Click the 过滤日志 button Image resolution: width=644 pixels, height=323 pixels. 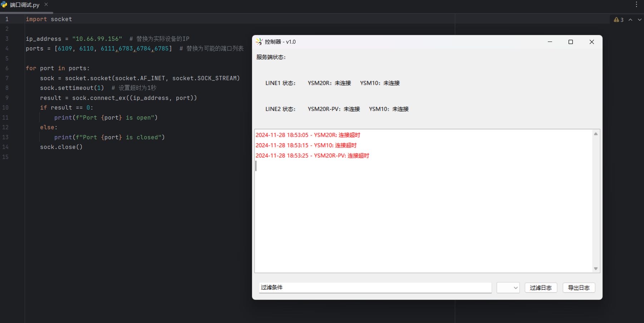541,288
